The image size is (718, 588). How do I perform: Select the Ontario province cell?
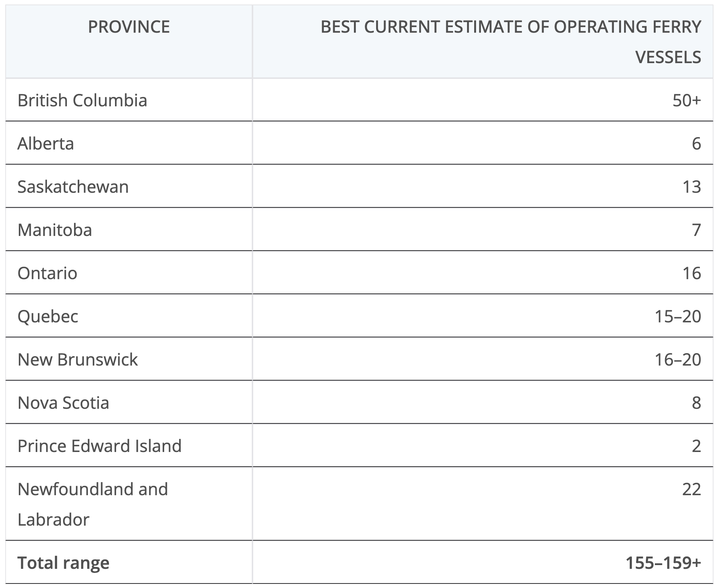47,273
